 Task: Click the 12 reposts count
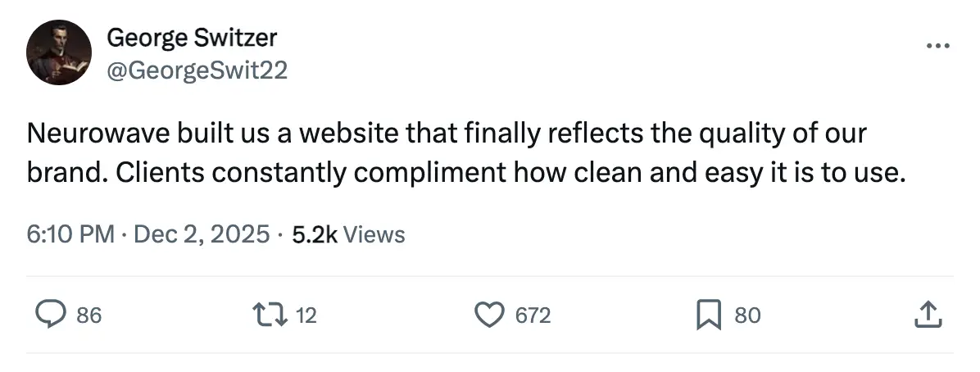coord(305,315)
